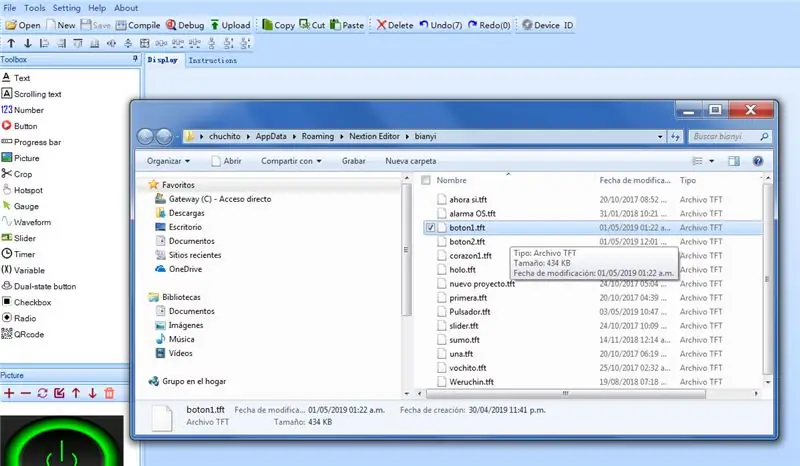
Task: Add Text component from Toolbox
Action: (16, 78)
